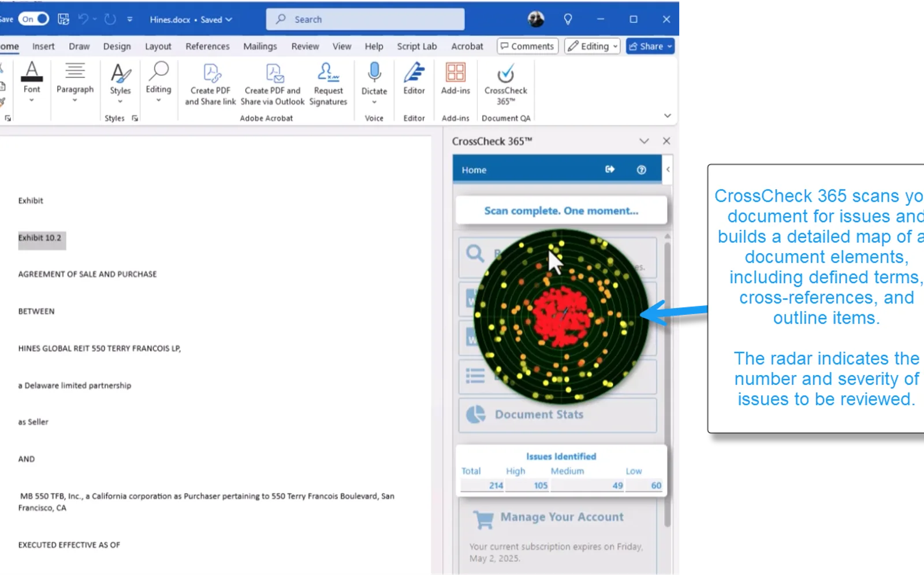924x578 pixels.
Task: Collapse the ribbon with chevron arrow
Action: click(x=668, y=116)
